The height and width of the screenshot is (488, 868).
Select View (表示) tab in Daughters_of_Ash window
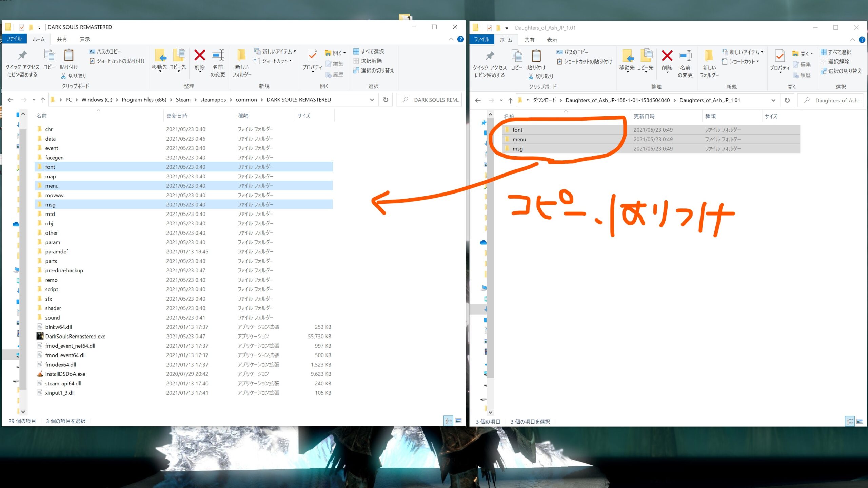(x=552, y=40)
